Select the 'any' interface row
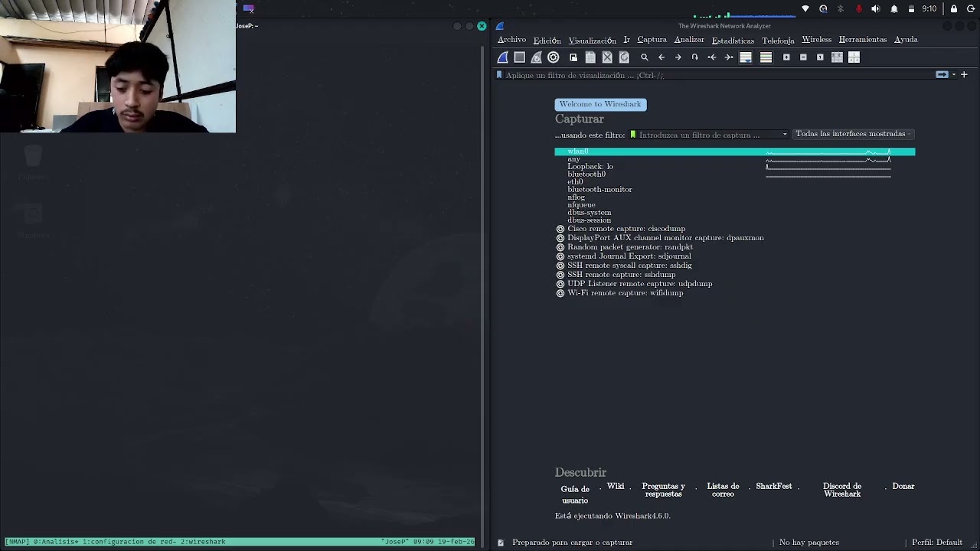 pos(734,159)
